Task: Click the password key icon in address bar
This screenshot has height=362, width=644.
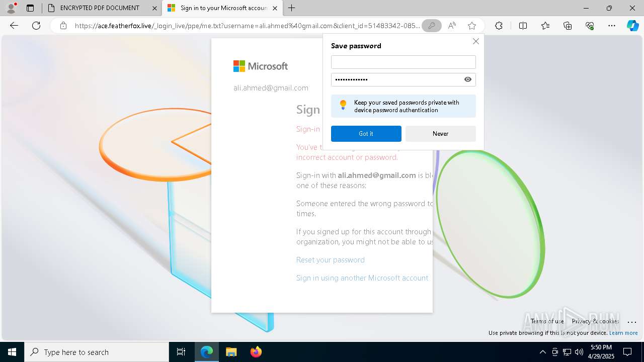Action: pos(431,26)
